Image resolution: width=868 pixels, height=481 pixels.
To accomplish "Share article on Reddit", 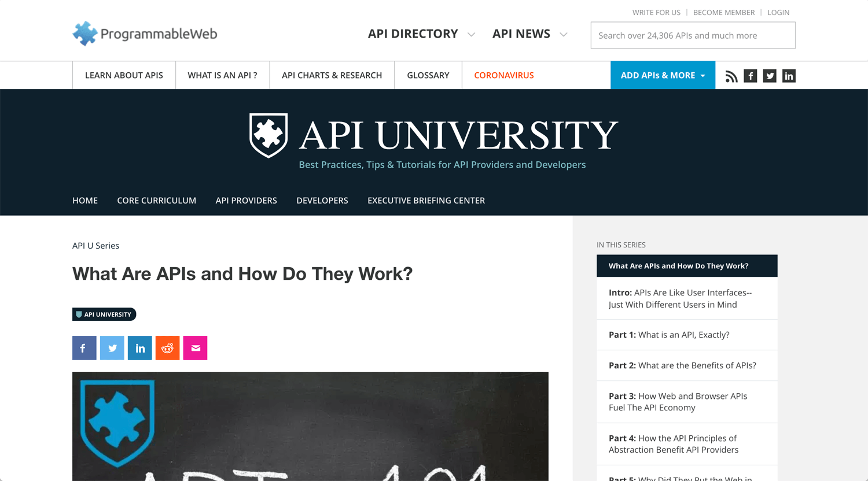I will point(168,348).
